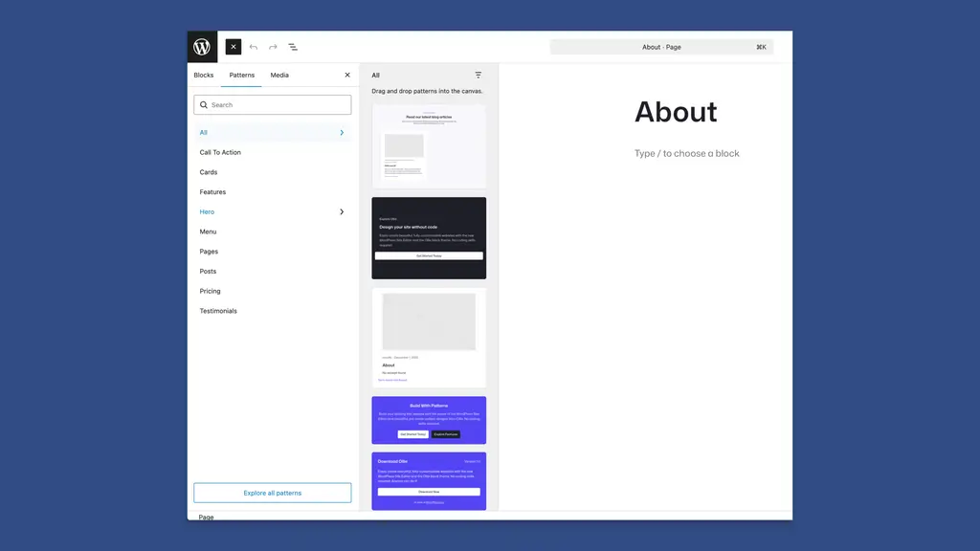The width and height of the screenshot is (980, 551).
Task: Switch to the Media tab
Action: point(279,75)
